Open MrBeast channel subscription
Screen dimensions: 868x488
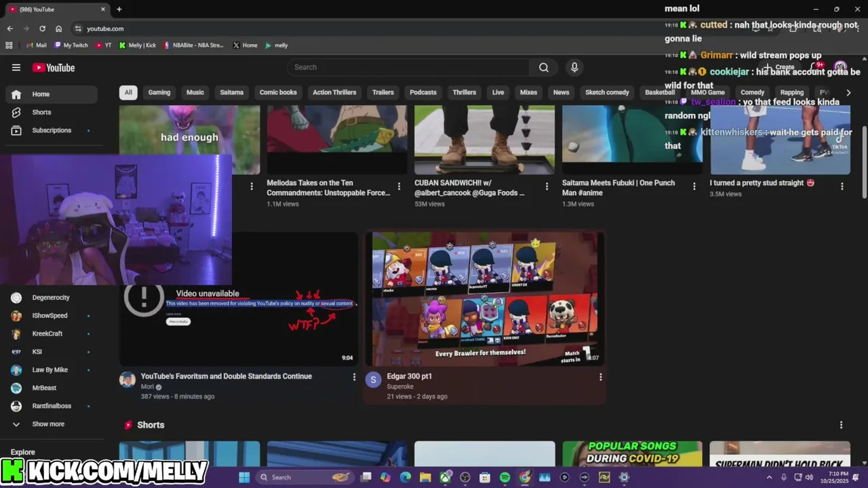coord(52,388)
